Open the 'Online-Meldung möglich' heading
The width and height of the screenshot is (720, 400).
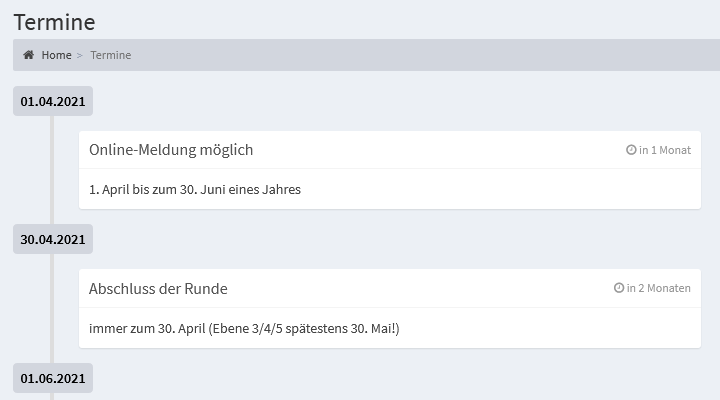coord(171,150)
